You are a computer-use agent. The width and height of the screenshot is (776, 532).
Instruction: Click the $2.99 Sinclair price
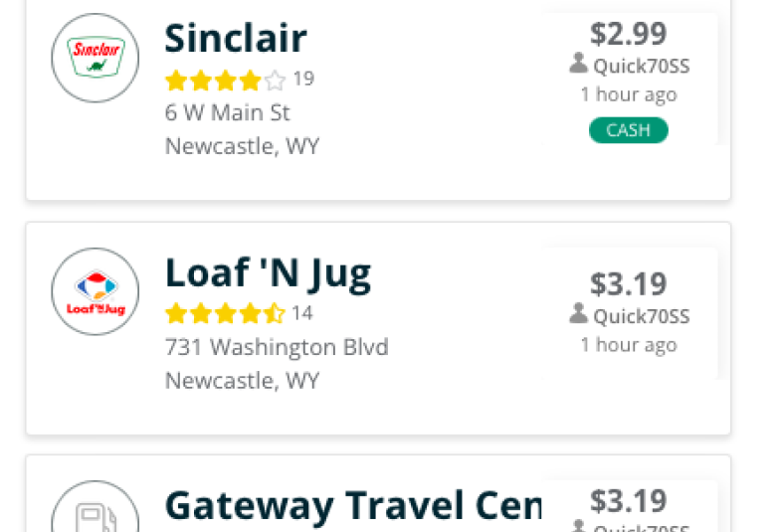coord(628,34)
